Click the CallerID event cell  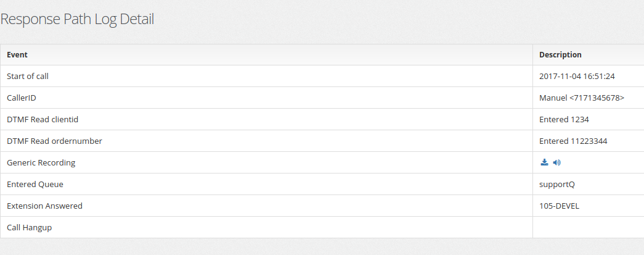click(x=267, y=98)
